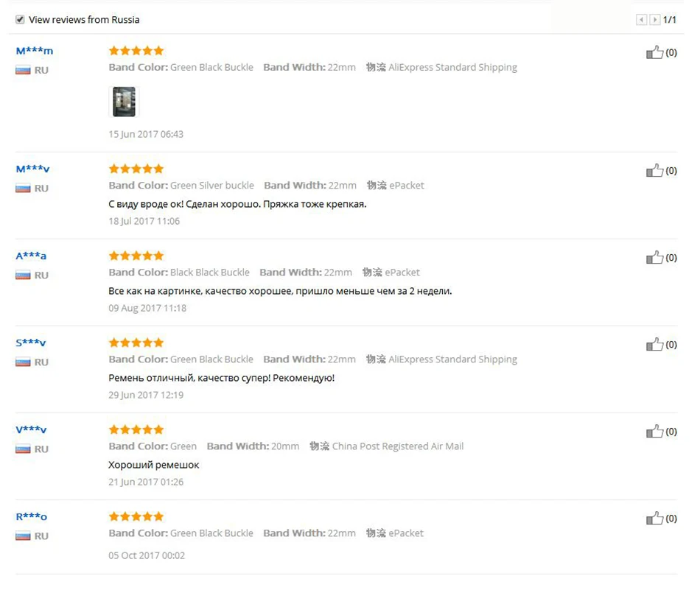Open reviewer M***v's profile
This screenshot has width=700, height=590.
pyautogui.click(x=32, y=169)
